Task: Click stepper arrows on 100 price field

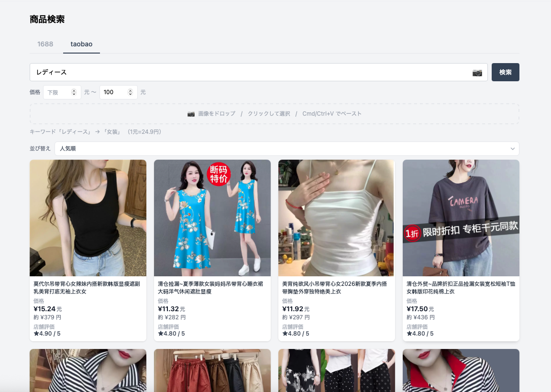Action: coord(131,92)
